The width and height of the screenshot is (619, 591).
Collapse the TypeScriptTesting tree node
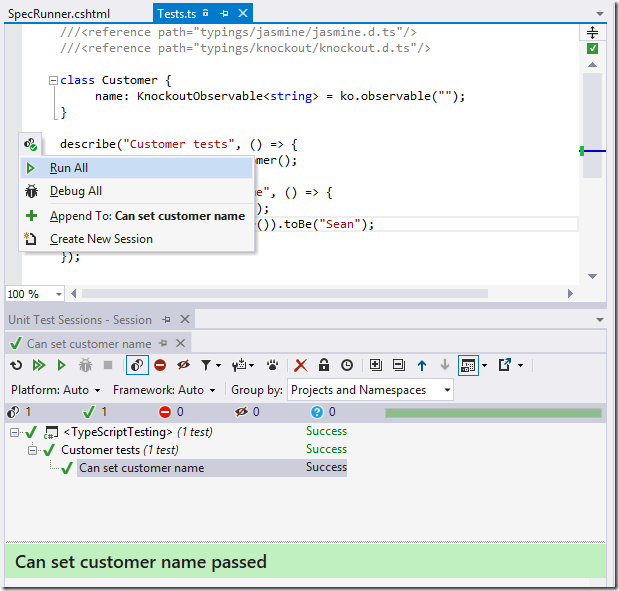click(x=15, y=432)
